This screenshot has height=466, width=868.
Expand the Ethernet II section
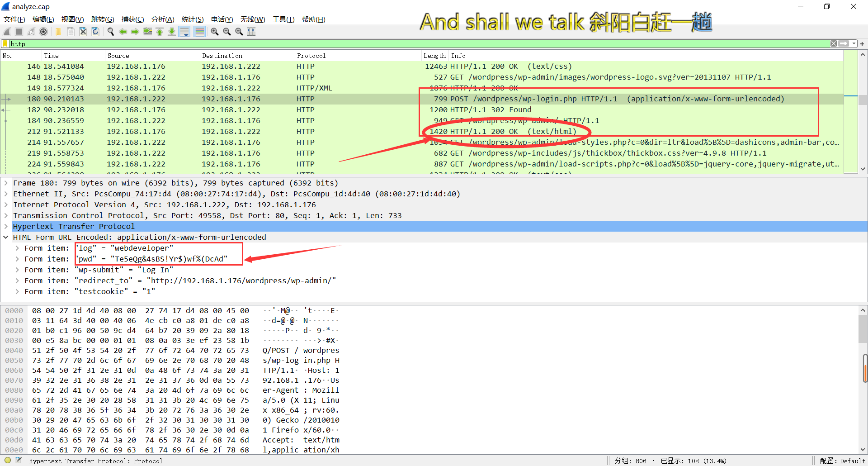click(6, 194)
